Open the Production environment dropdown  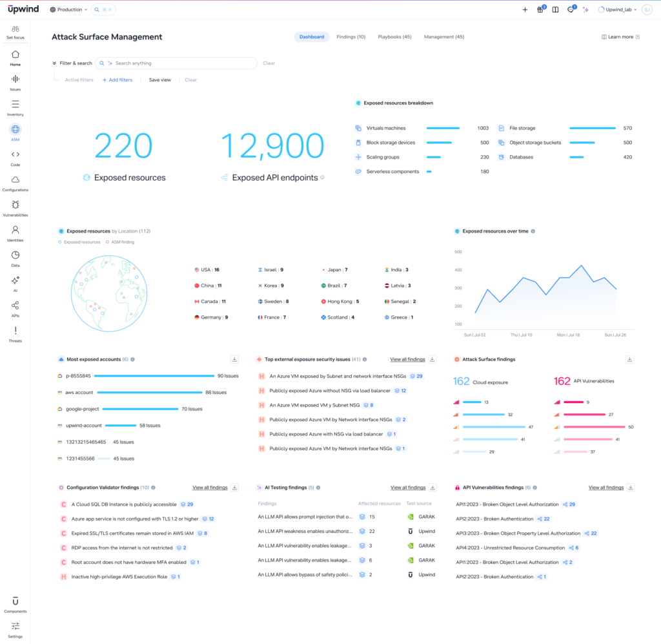click(68, 10)
